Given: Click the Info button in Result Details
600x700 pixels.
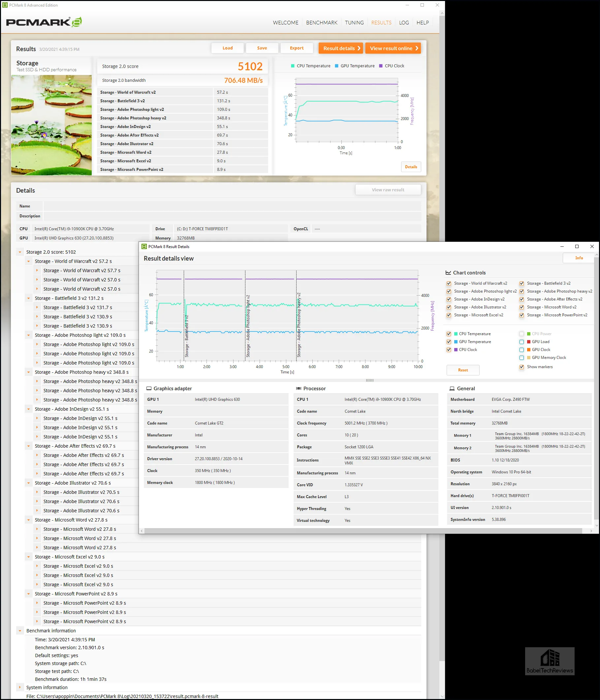Looking at the screenshot, I should tap(579, 258).
